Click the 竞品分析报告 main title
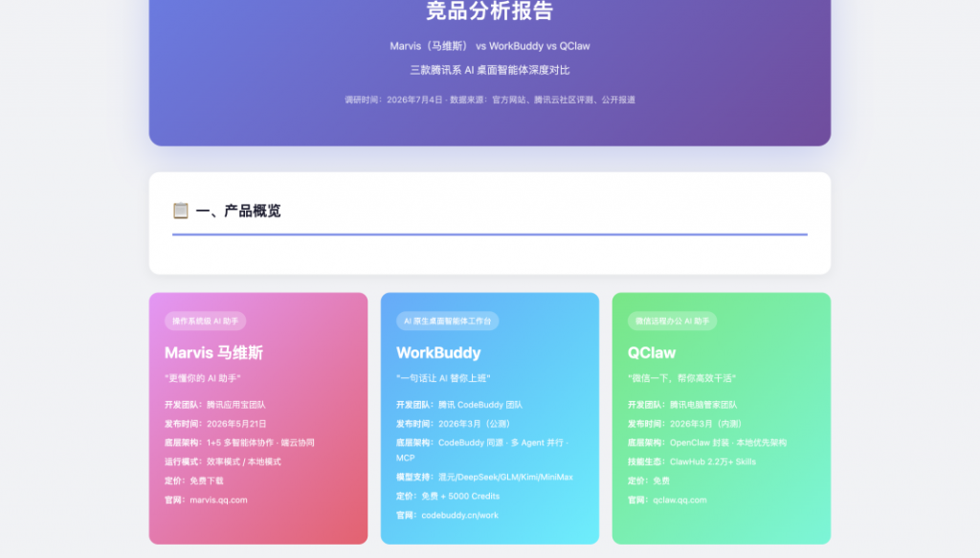Image resolution: width=980 pixels, height=558 pixels. click(490, 11)
